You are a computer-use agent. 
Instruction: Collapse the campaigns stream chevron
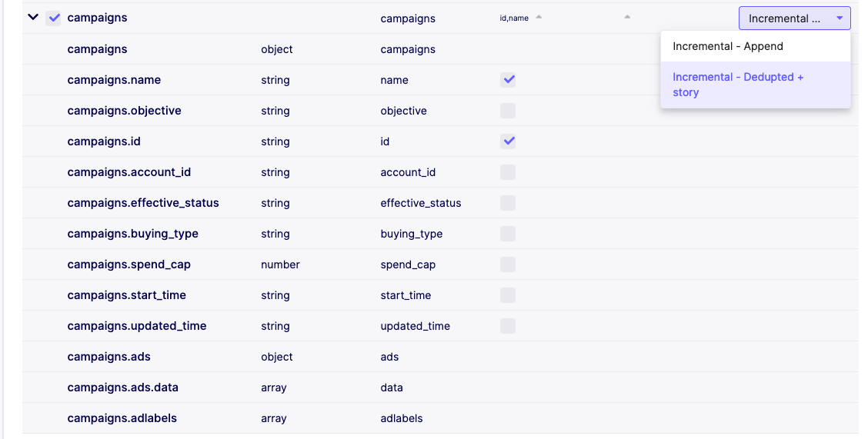pyautogui.click(x=33, y=17)
